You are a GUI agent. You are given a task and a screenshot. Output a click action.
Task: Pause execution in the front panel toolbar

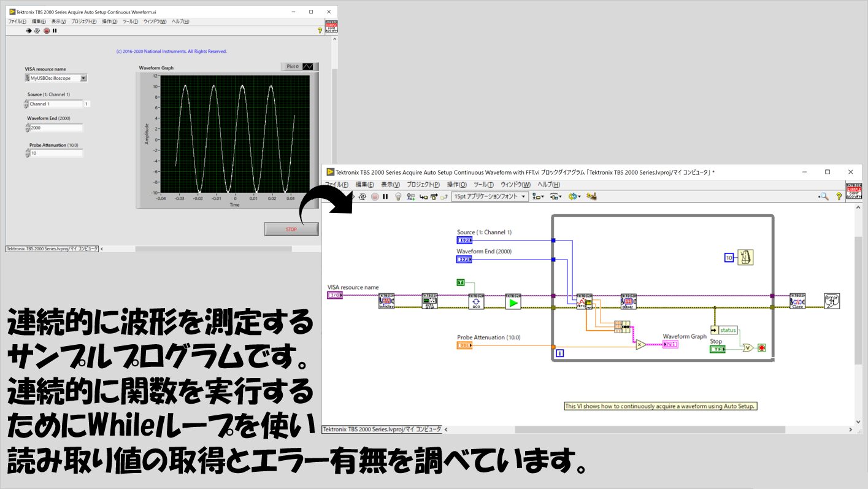[55, 31]
